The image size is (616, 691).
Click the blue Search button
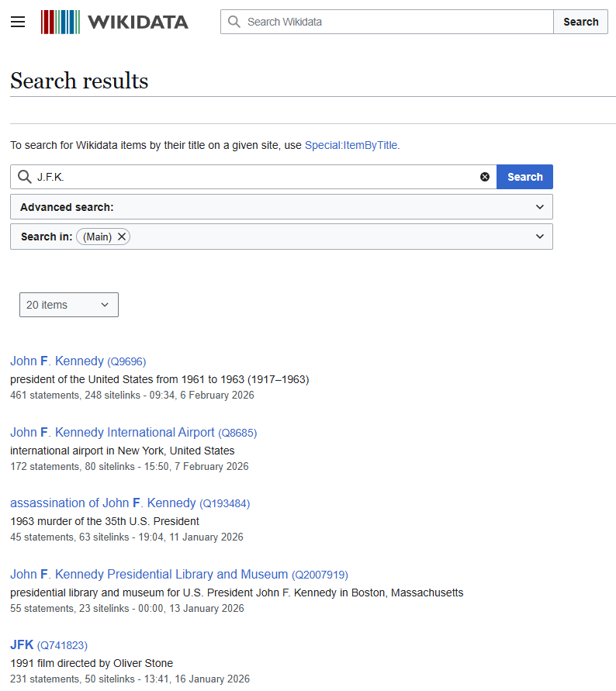click(524, 177)
